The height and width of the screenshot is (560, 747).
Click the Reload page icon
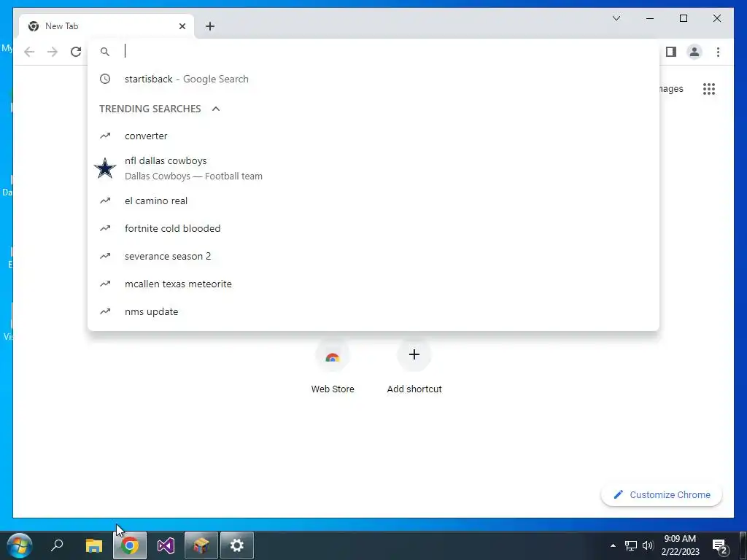pos(76,52)
